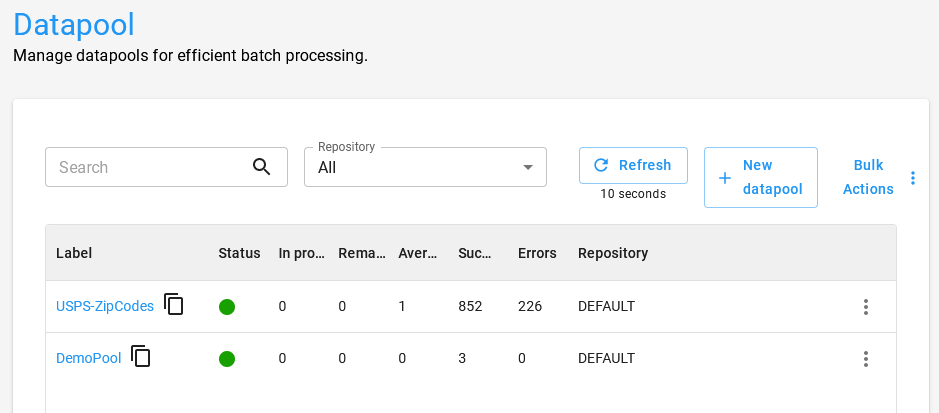Open the DemoPool row options menu
Image resolution: width=939 pixels, height=413 pixels.
click(x=866, y=359)
